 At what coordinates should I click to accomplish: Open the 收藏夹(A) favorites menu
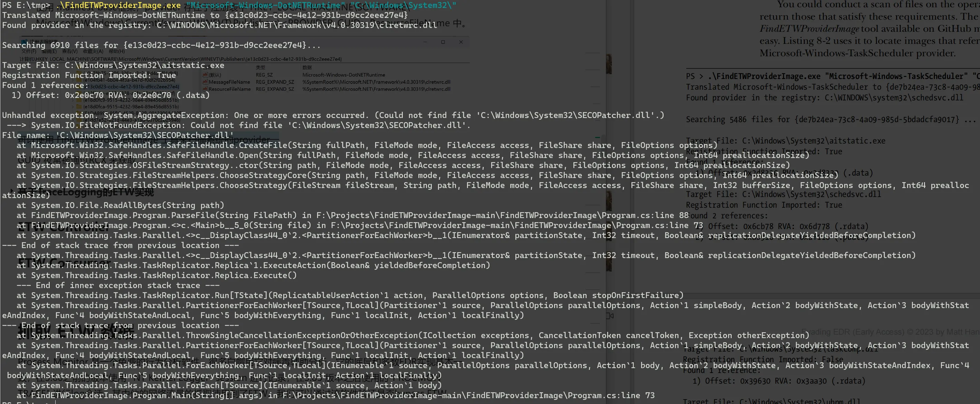tap(93, 51)
